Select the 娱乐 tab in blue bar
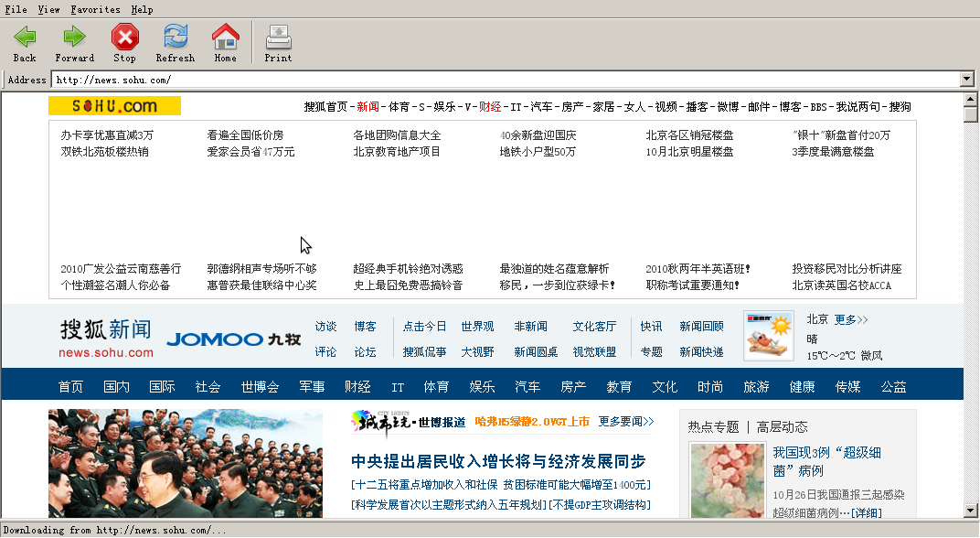This screenshot has height=538, width=980. point(482,387)
